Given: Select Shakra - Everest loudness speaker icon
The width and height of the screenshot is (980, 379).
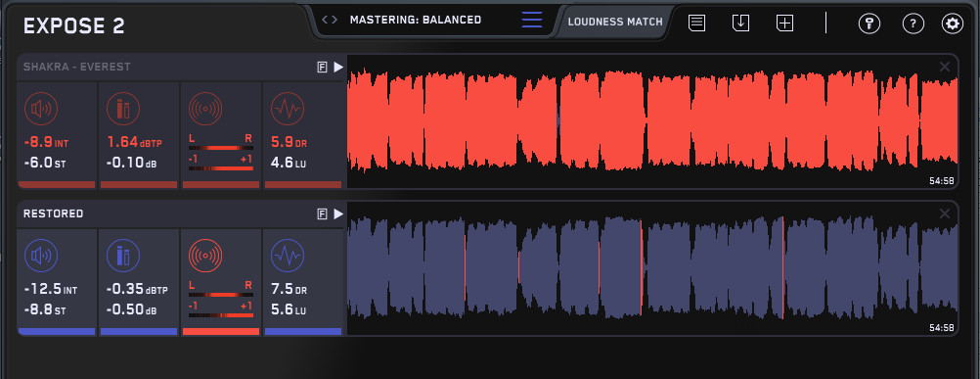Looking at the screenshot, I should point(41,109).
